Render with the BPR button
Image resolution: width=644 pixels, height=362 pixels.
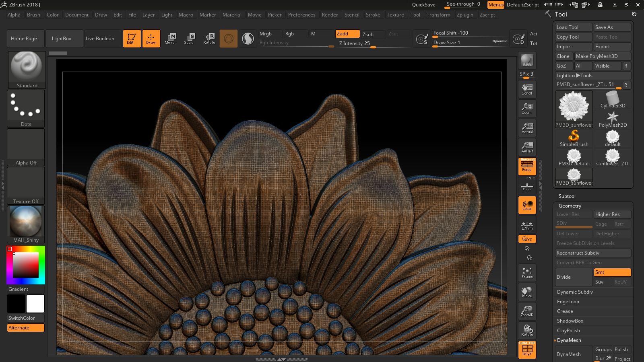coord(527,60)
